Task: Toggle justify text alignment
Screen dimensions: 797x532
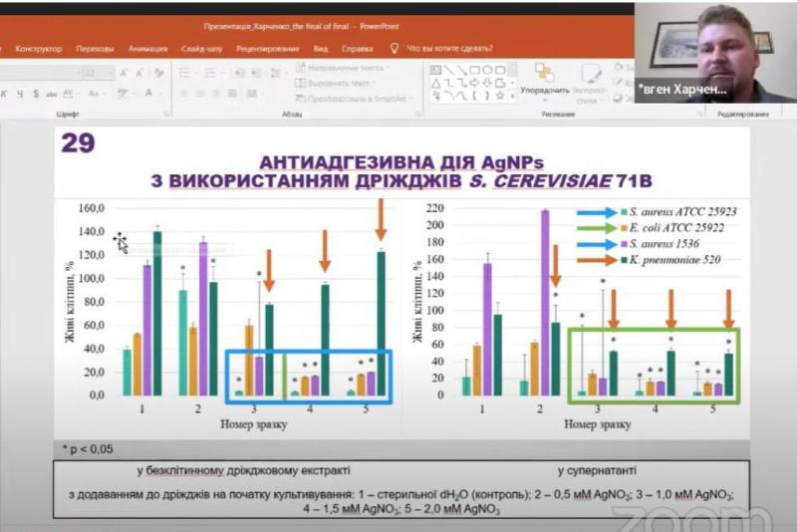Action: point(232,94)
